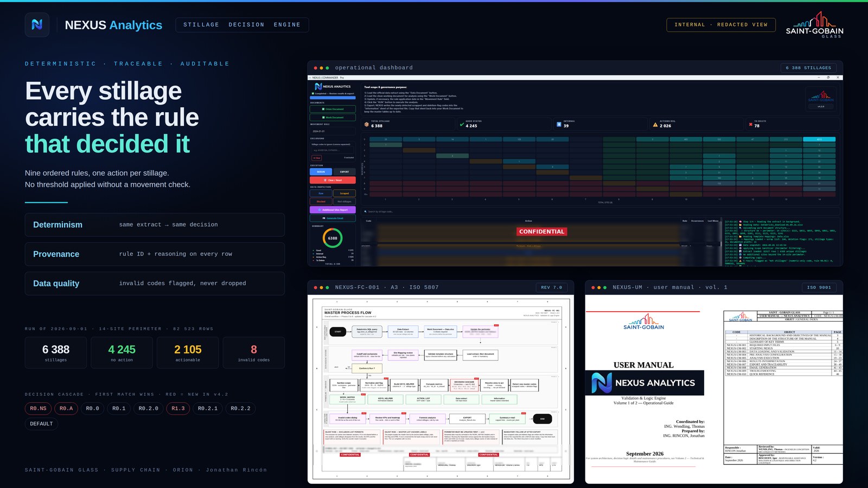Click the Nexus Analytics logo in dashboard sidebar
Screen dimensions: 868x488
click(x=333, y=86)
